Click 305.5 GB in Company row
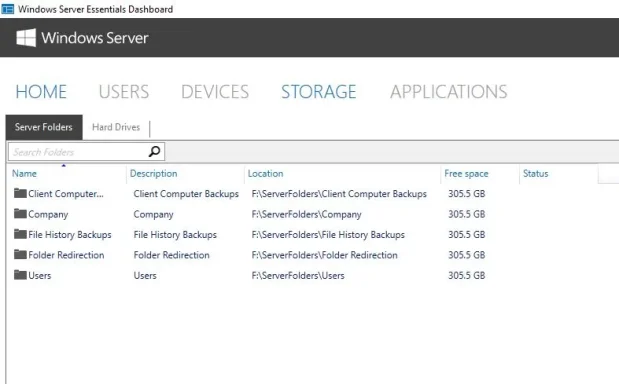Viewport: 619px width, 384px height. pyautogui.click(x=467, y=214)
